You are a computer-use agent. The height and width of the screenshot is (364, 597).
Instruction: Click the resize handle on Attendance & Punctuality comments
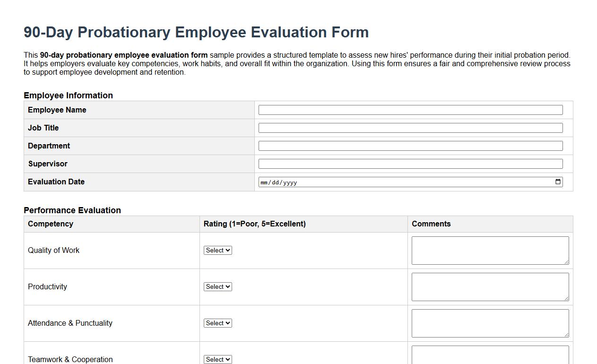(567, 335)
